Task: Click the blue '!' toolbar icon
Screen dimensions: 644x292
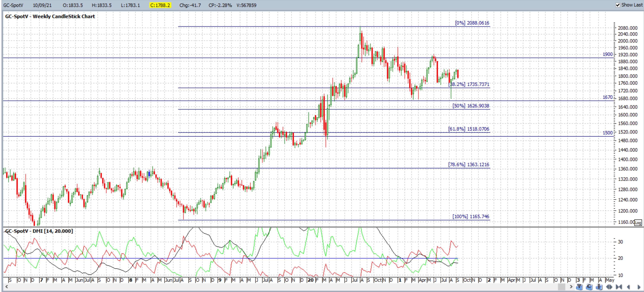Action: pos(599,287)
